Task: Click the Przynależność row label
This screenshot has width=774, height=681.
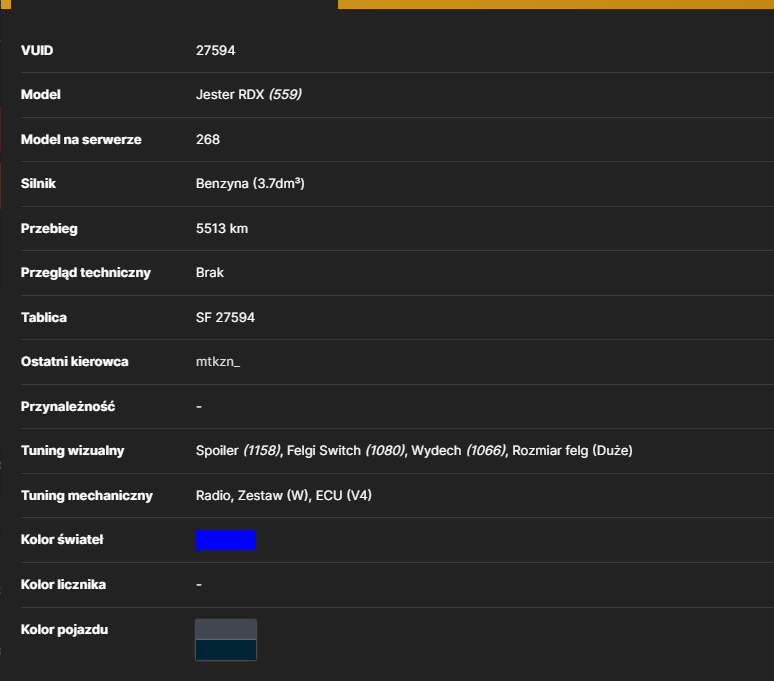Action: tap(68, 407)
